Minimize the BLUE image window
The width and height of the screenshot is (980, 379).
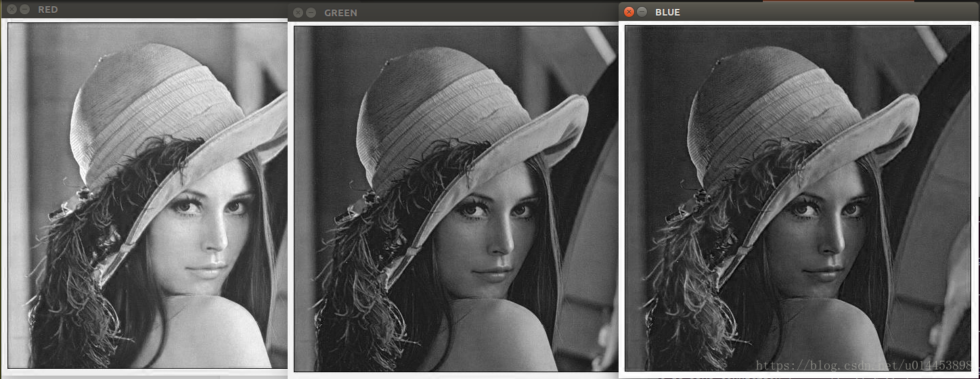point(642,12)
